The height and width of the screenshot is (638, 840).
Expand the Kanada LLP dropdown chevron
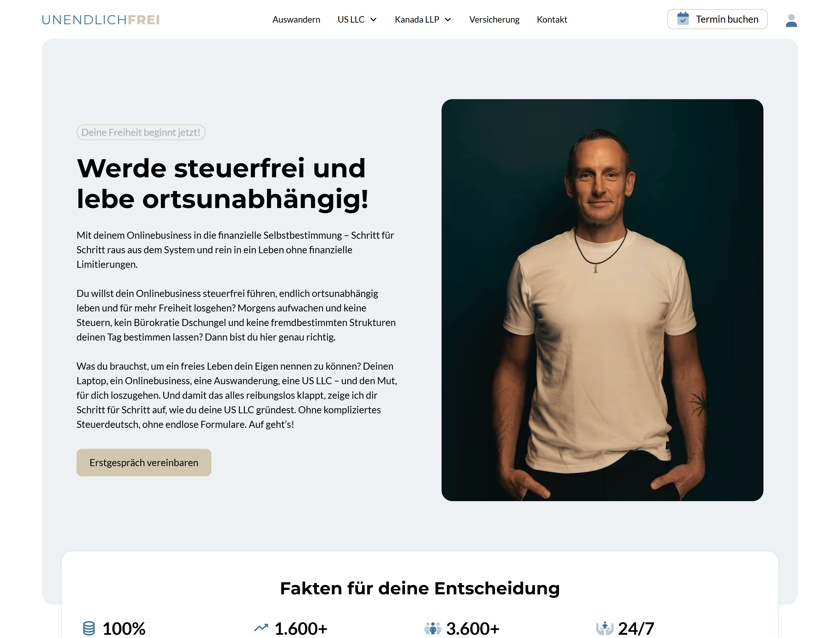pyautogui.click(x=447, y=20)
